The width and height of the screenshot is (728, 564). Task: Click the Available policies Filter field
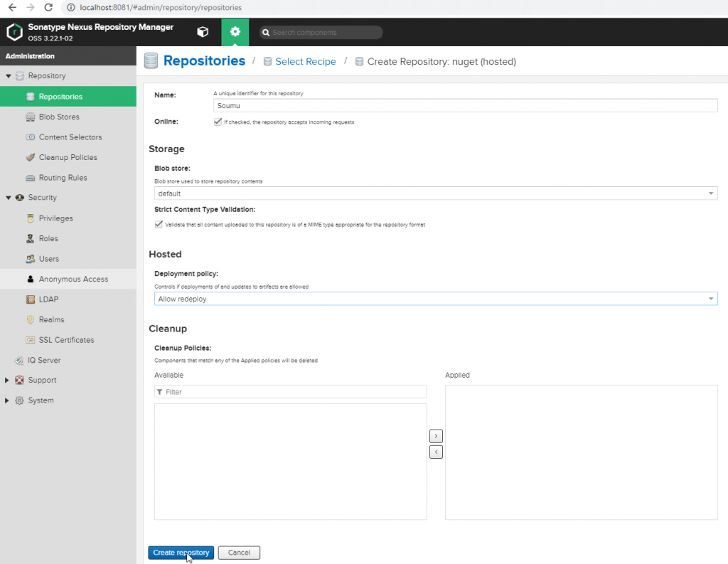coord(291,392)
